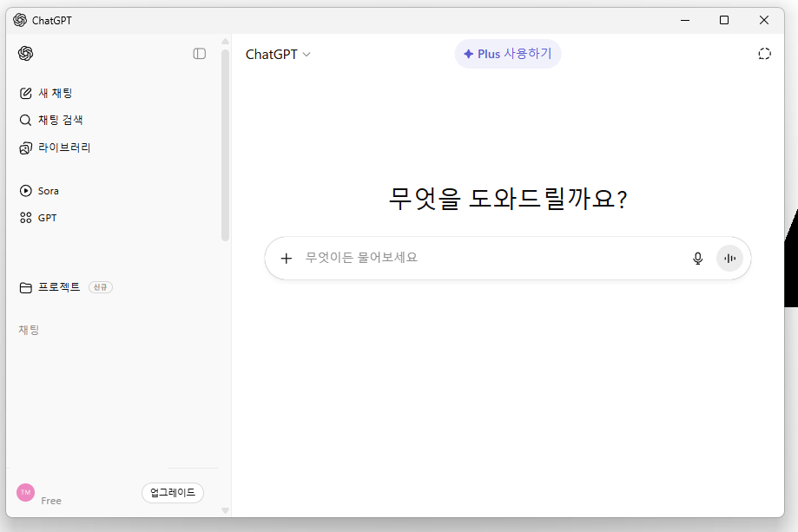The height and width of the screenshot is (532, 798).
Task: Click the images icon beside 라이브러리
Action: coord(25,148)
